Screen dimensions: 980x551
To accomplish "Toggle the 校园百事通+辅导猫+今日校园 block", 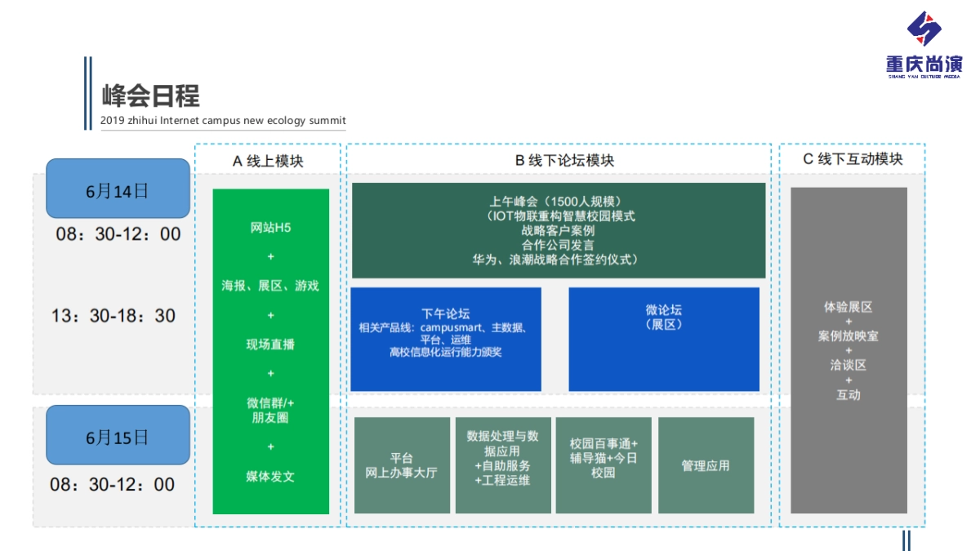I will tap(604, 465).
